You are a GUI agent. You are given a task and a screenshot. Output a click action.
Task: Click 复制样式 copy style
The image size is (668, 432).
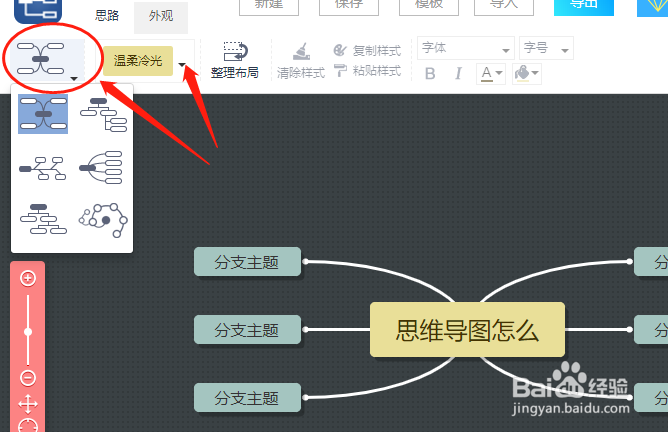point(367,50)
